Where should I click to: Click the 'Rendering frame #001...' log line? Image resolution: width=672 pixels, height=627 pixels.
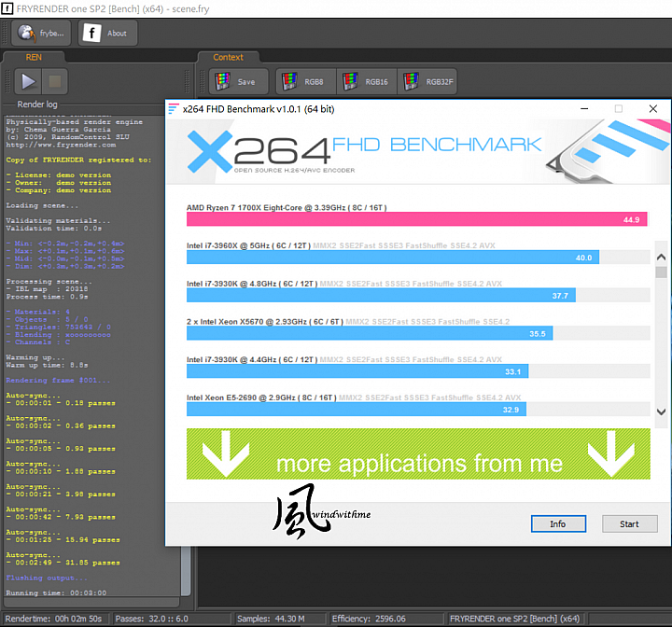[x=58, y=380]
